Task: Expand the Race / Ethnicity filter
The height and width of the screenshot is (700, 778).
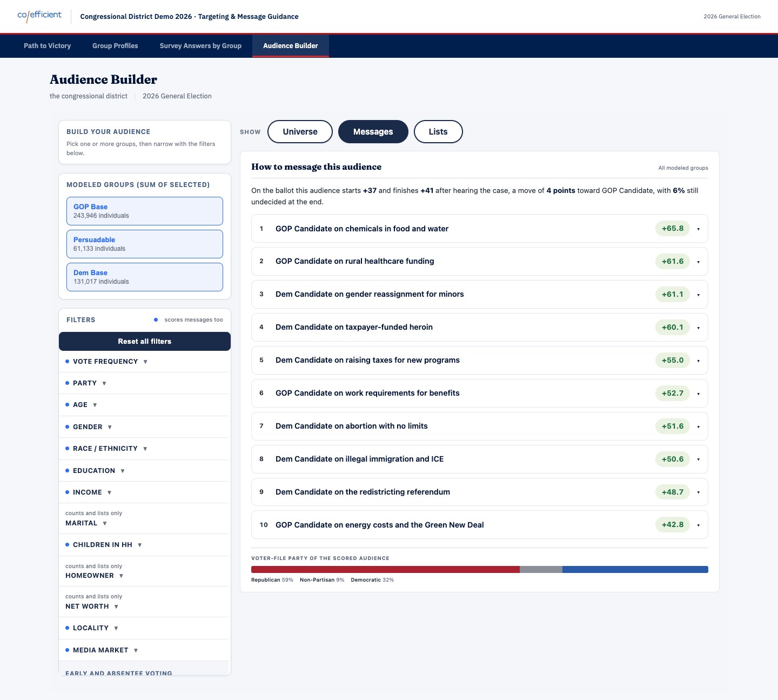Action: point(144,449)
